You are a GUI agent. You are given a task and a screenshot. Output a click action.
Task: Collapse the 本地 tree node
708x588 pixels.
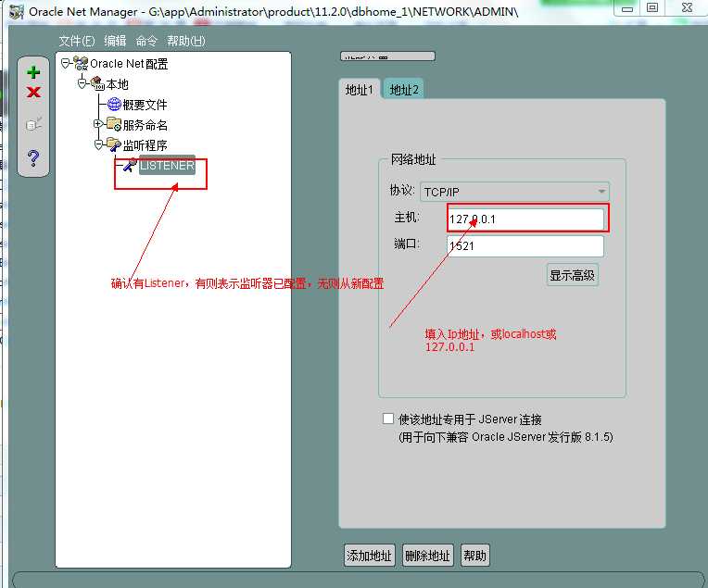coord(82,83)
